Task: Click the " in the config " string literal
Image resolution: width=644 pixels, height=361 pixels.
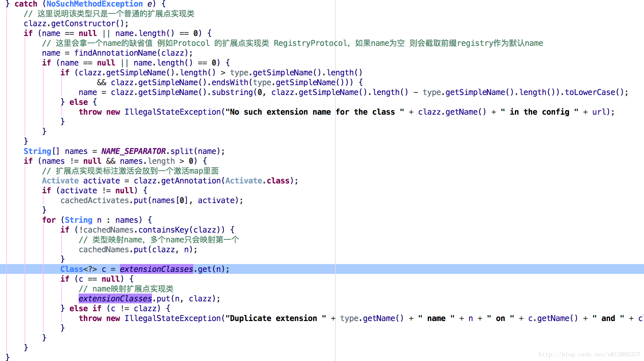Action: [x=540, y=112]
